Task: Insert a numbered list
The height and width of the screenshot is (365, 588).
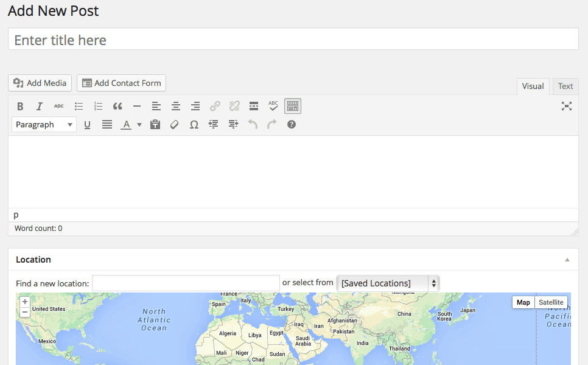Action: click(x=98, y=106)
